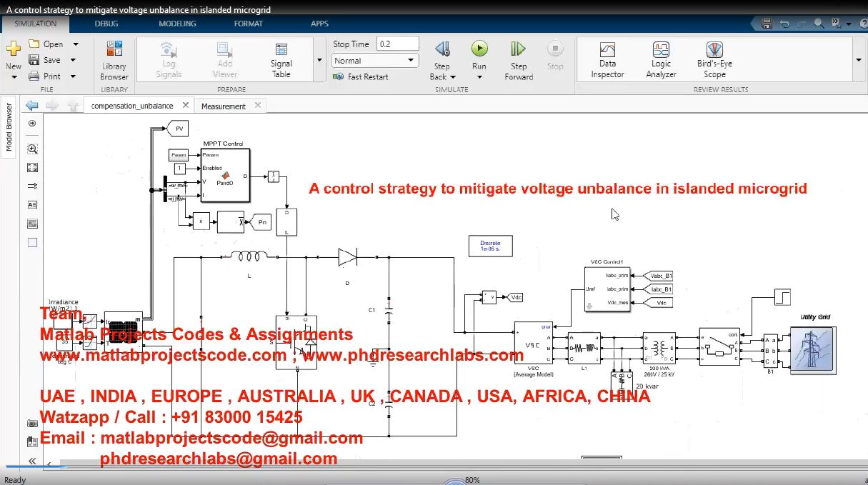Click the Fast Restart option

point(361,76)
